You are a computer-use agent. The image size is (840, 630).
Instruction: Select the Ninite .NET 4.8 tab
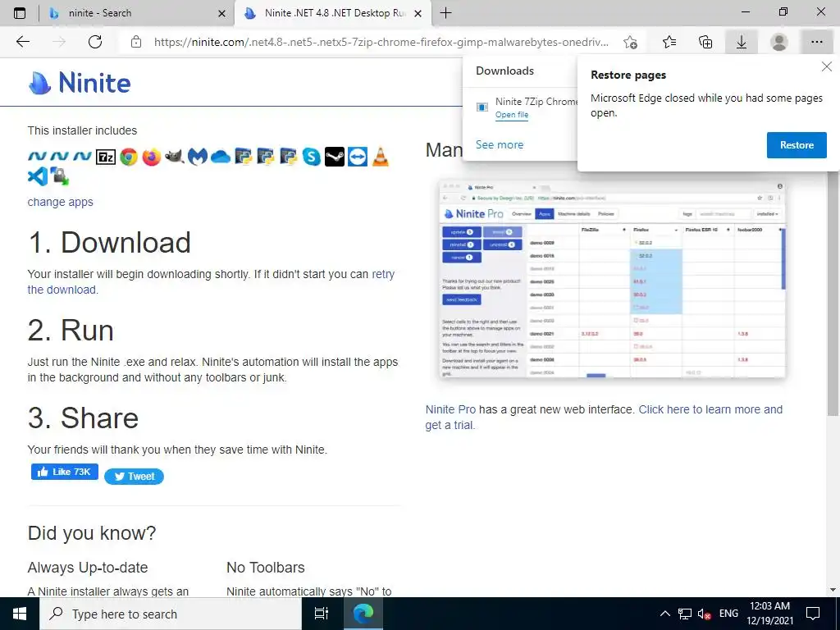pos(332,13)
